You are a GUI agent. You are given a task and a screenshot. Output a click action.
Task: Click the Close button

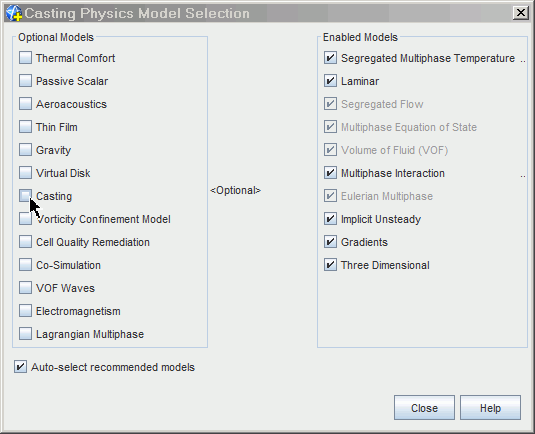pos(424,408)
